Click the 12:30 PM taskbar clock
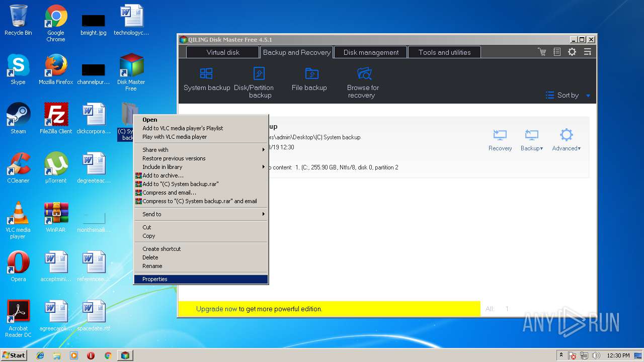 [618, 355]
